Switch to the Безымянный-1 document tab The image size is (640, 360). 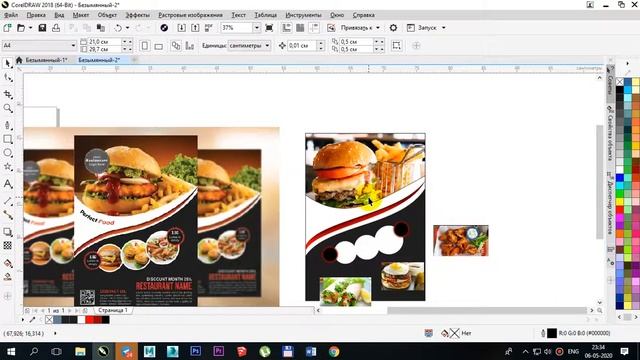(x=46, y=60)
